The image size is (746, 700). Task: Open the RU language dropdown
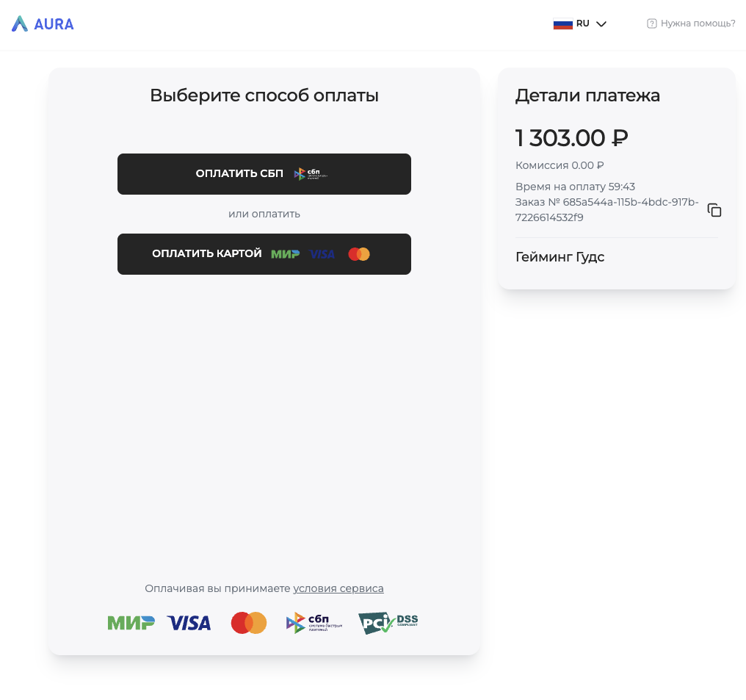[583, 24]
